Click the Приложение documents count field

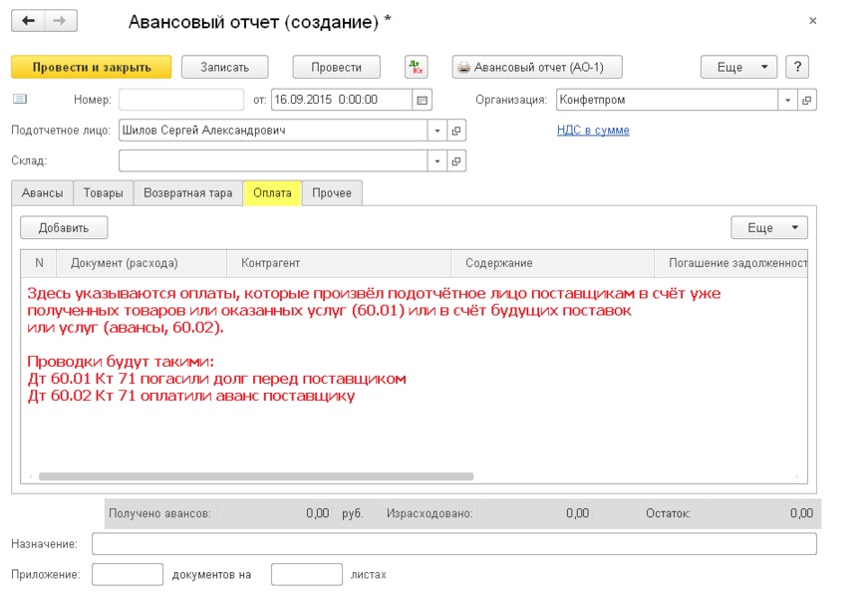pos(128,574)
